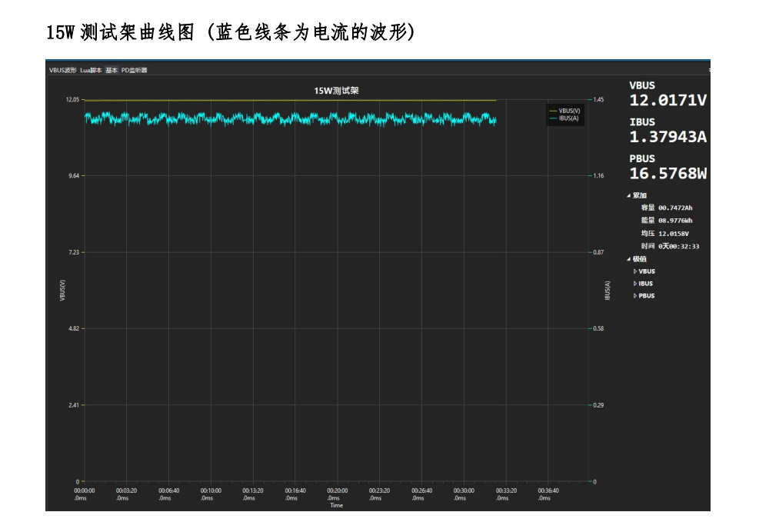The image size is (779, 532).
Task: Click the cyan IBUS legend line swatch
Action: (x=553, y=118)
